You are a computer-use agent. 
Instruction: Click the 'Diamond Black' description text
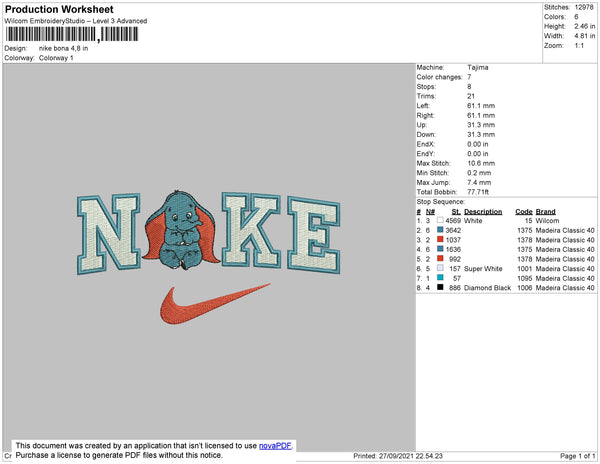point(488,288)
